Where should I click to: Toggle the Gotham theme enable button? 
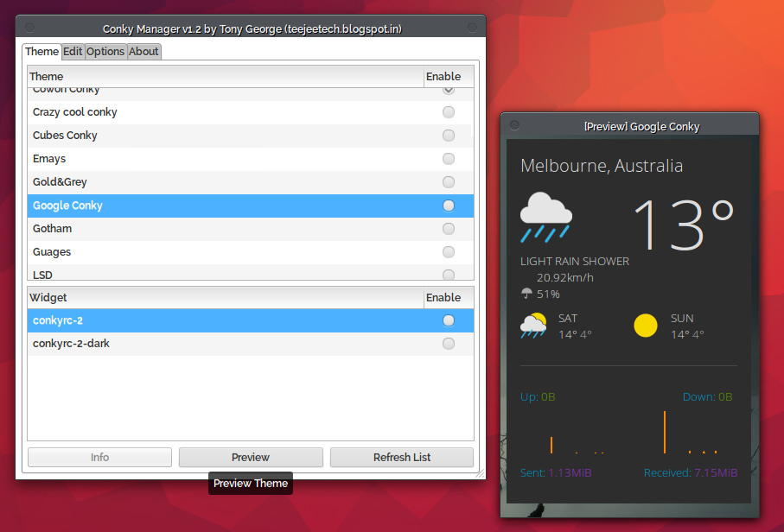[x=448, y=229]
